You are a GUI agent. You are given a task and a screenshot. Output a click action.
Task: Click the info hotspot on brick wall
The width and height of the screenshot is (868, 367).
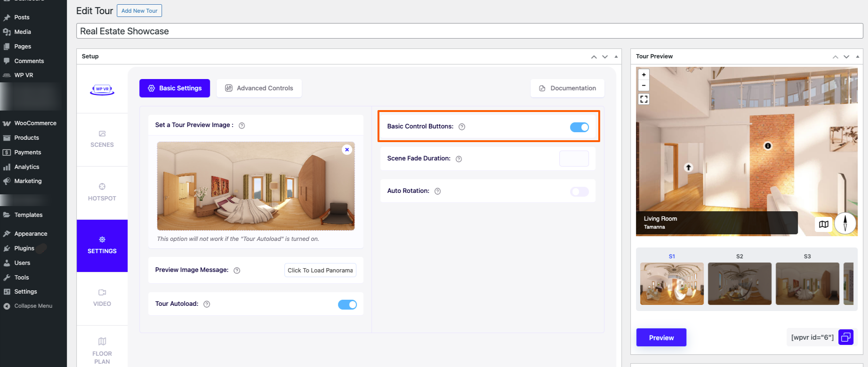(x=768, y=146)
